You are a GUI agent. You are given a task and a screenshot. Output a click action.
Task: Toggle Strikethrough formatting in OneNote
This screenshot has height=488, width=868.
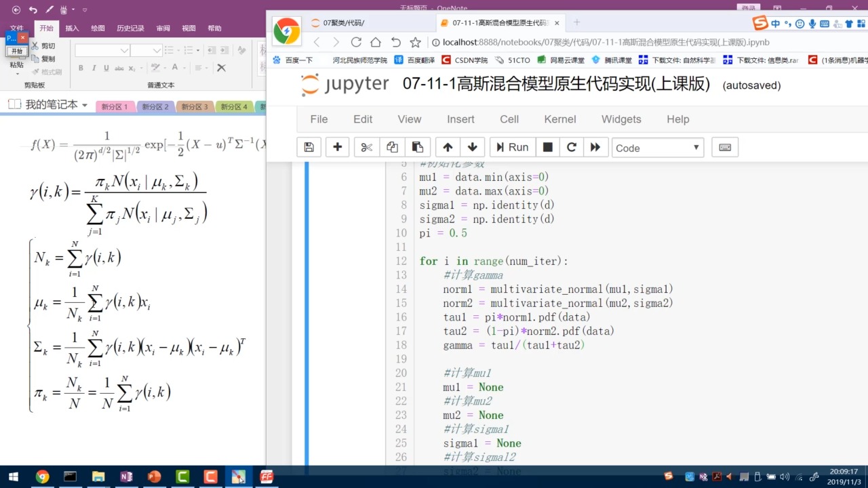tap(119, 68)
